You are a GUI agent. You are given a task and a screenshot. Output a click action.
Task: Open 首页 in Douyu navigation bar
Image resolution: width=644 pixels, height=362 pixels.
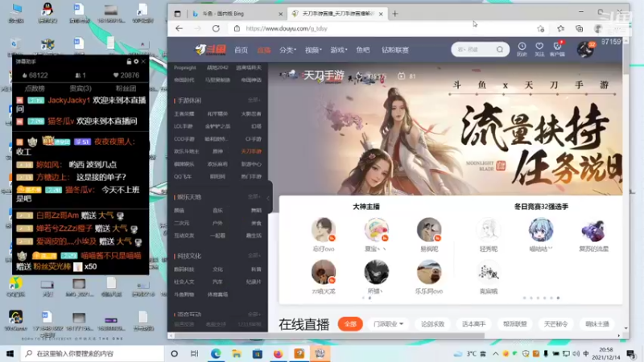pos(241,50)
